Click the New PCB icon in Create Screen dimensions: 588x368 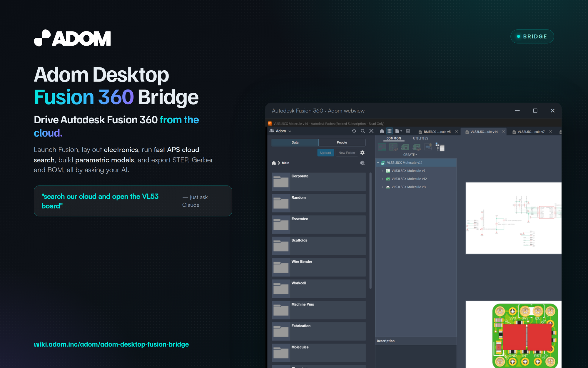click(x=405, y=147)
